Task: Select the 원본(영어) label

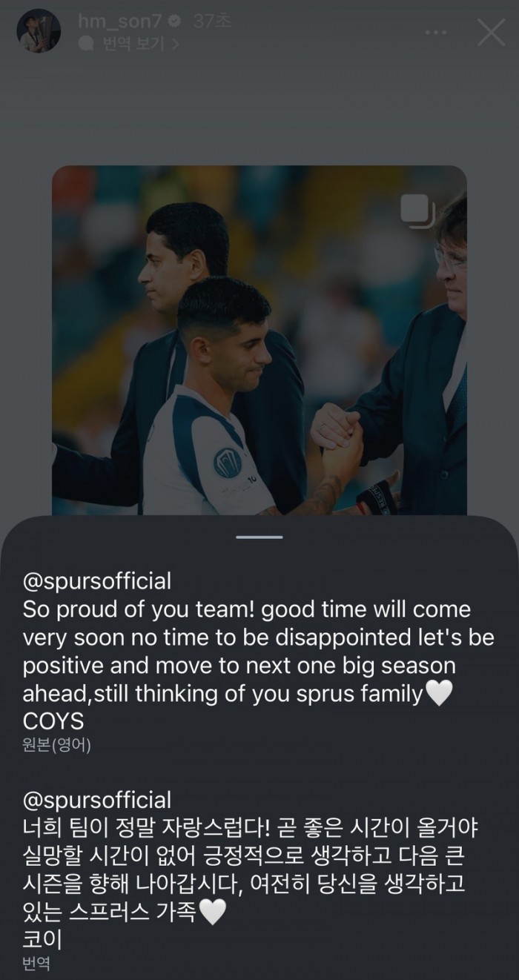Action: [55, 744]
